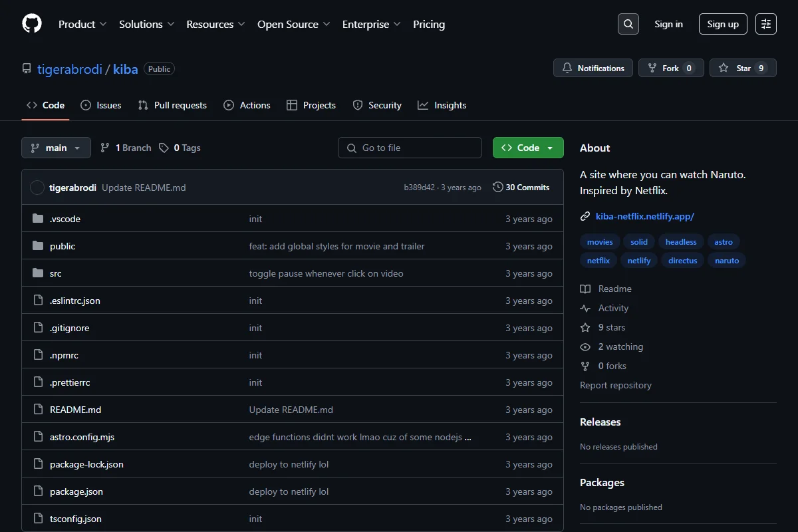Viewport: 798px width, 532px height.
Task: Switch to the Insights tab
Action: pos(442,105)
